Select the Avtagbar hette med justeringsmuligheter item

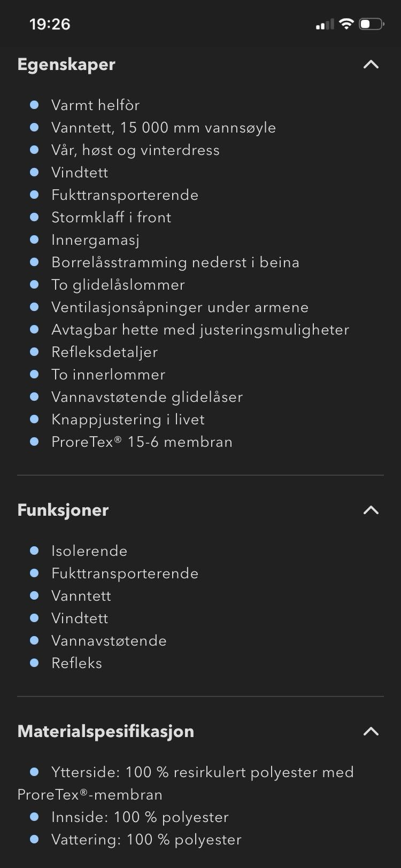pos(200,330)
